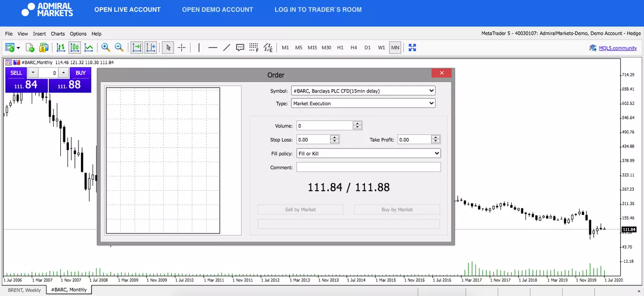
Task: Click the new document plus toolbar icon
Action: point(30,47)
